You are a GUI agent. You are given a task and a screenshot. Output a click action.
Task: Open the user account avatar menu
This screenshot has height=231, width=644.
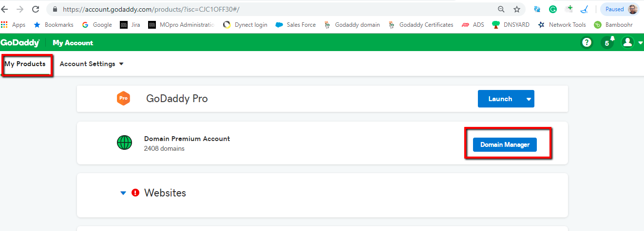click(632, 43)
